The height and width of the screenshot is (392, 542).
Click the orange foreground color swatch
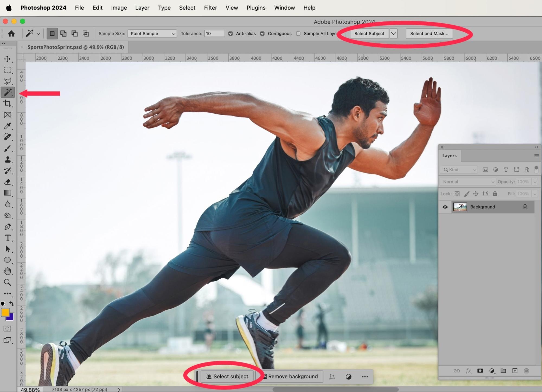[x=5, y=312]
